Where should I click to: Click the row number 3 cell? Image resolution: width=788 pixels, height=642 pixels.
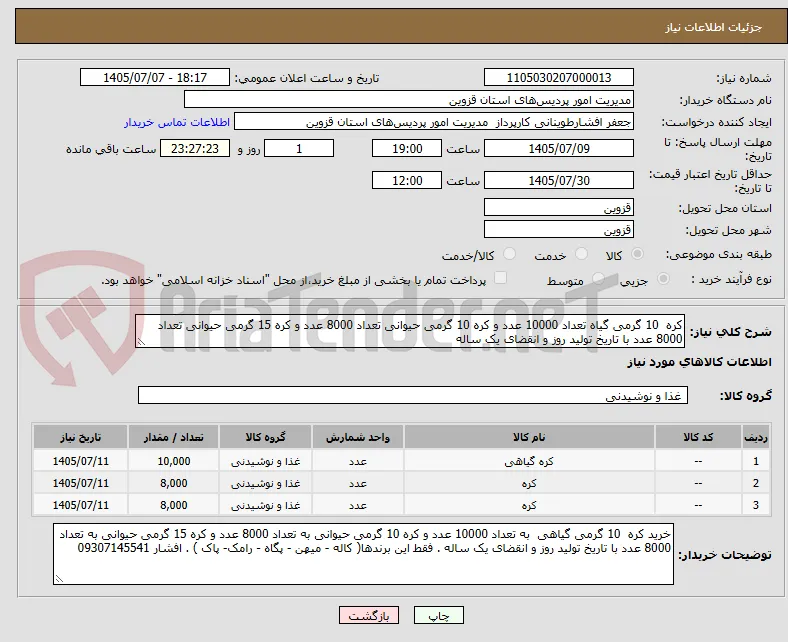[756, 505]
